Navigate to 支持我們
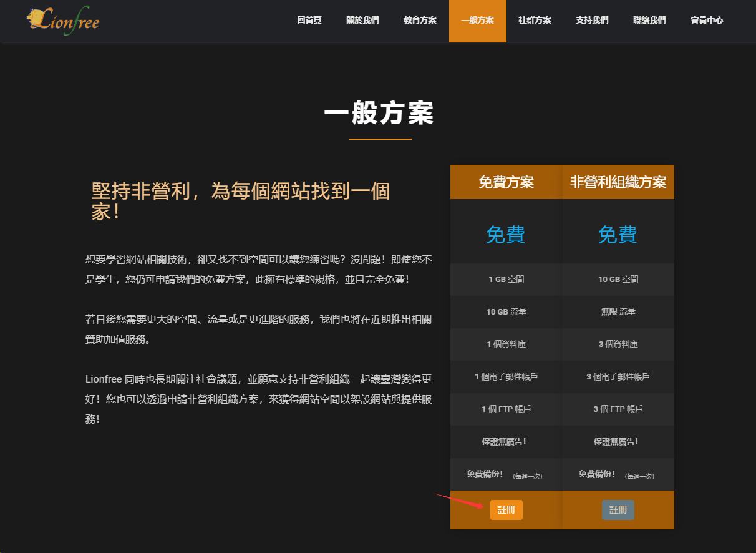The width and height of the screenshot is (756, 553). (x=592, y=21)
